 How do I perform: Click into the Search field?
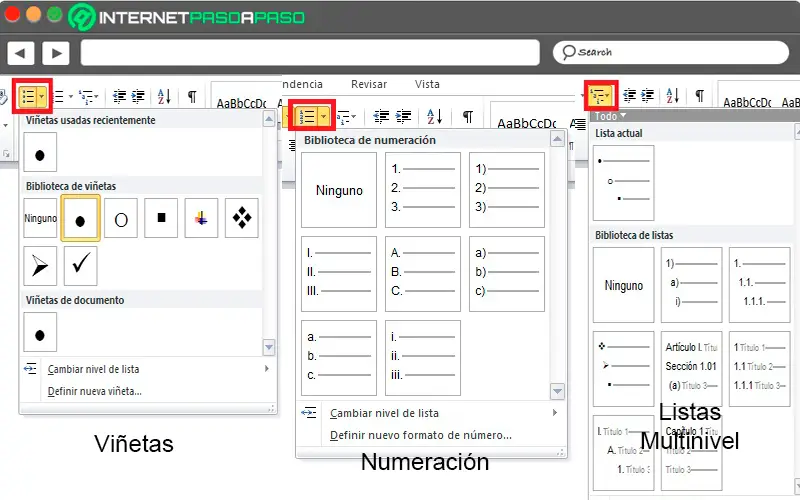[x=670, y=53]
